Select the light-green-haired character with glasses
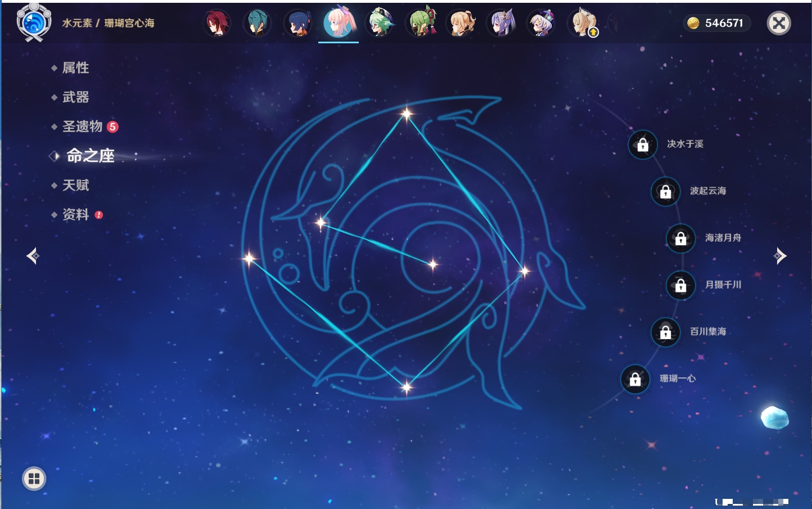This screenshot has height=509, width=812. [380, 23]
